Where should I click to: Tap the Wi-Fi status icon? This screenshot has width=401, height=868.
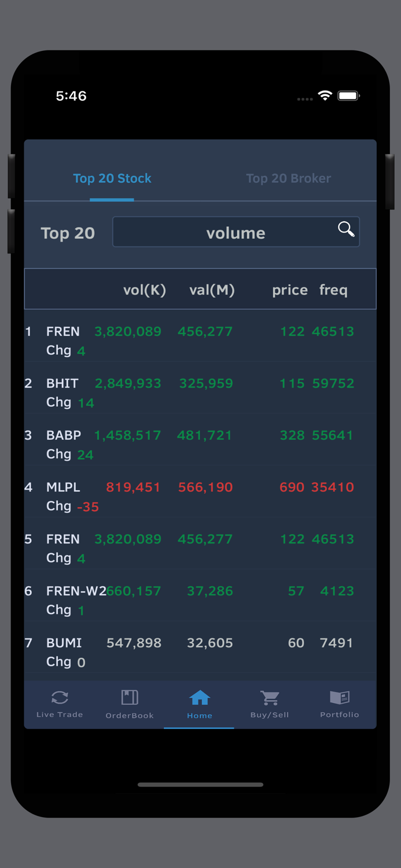pos(325,96)
